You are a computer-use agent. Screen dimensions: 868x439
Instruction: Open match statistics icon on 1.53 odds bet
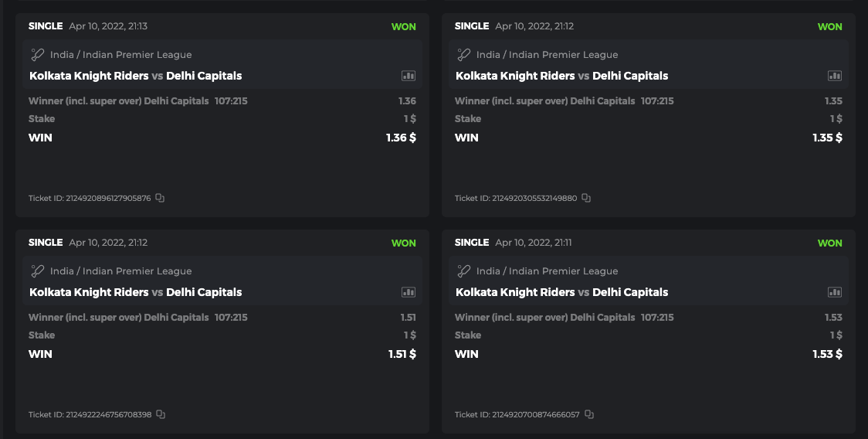[x=835, y=292]
